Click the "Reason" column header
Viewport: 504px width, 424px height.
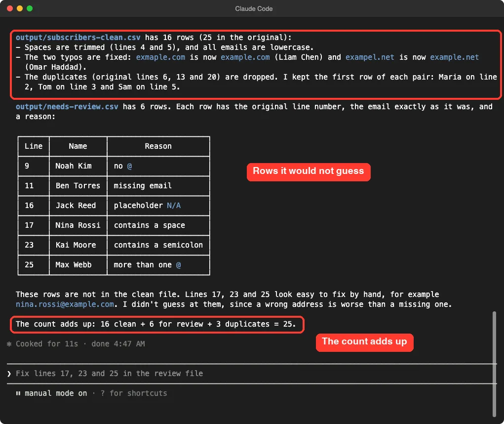158,146
